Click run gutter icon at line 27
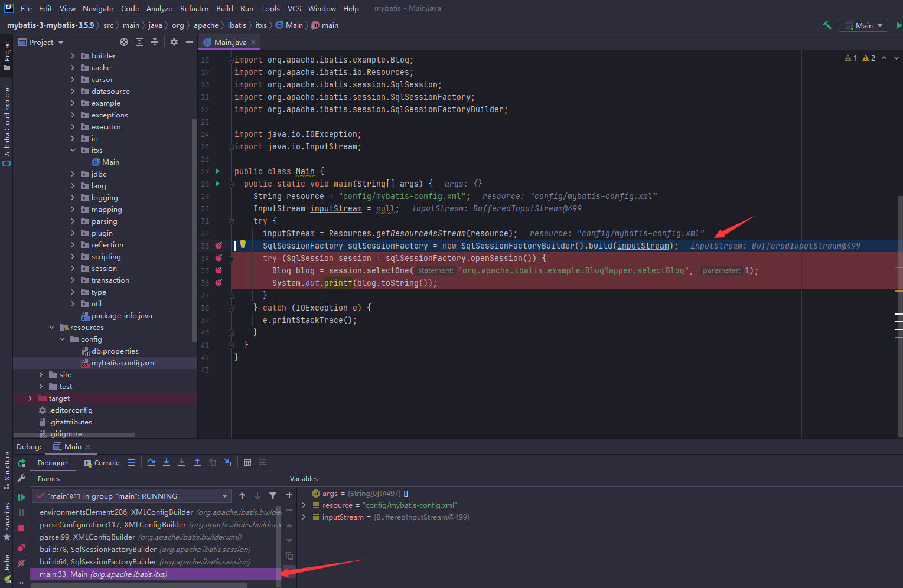This screenshot has width=903, height=588. [217, 171]
